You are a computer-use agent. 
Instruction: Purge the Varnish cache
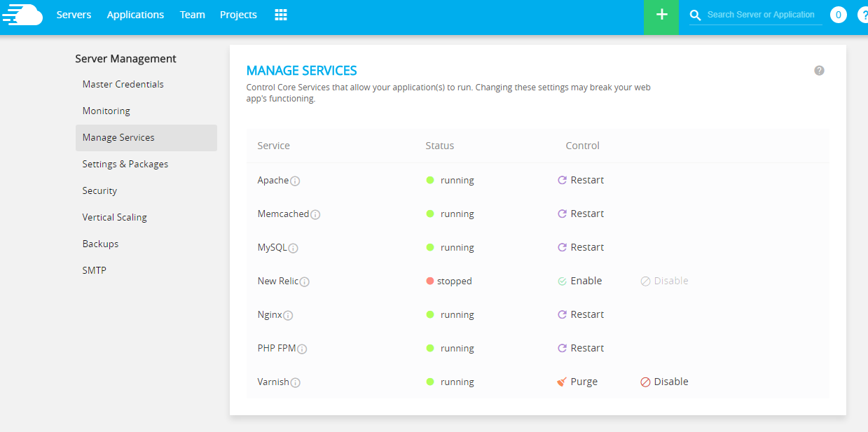(577, 382)
